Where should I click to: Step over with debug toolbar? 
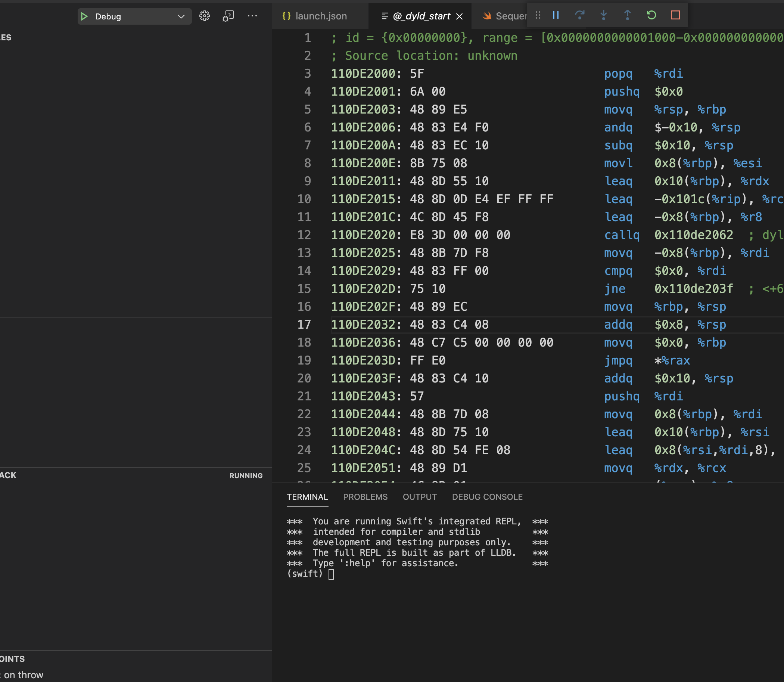click(x=580, y=15)
